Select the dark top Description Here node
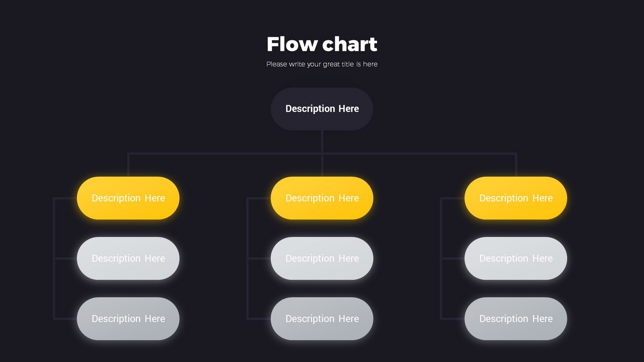 (322, 109)
